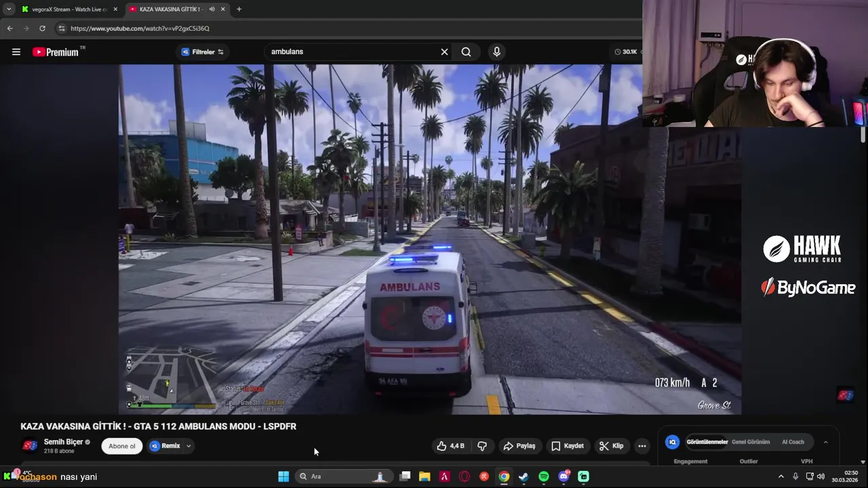The image size is (868, 488).
Task: Open Semih Biçer channel avatar
Action: point(30,445)
